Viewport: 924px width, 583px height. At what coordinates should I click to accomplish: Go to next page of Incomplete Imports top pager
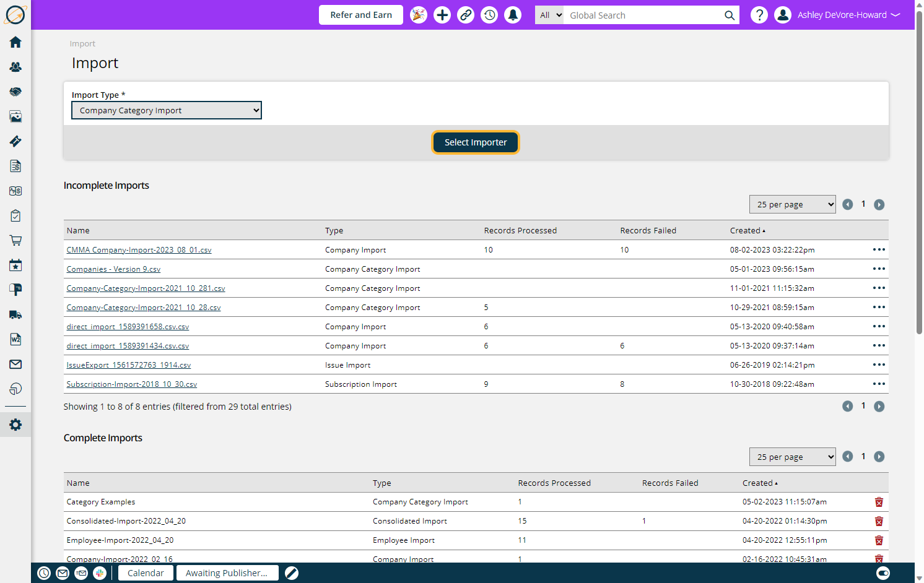879,204
